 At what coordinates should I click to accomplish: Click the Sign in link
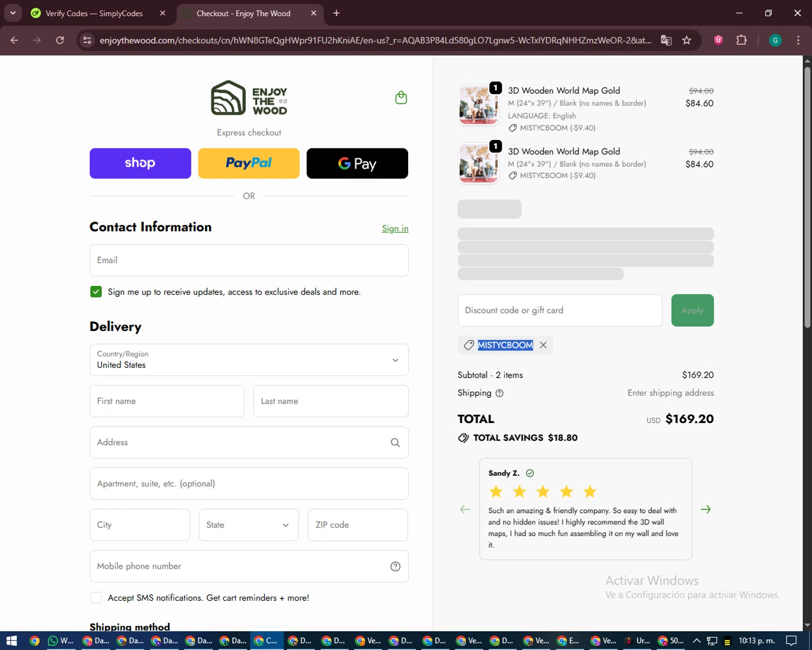coord(395,229)
